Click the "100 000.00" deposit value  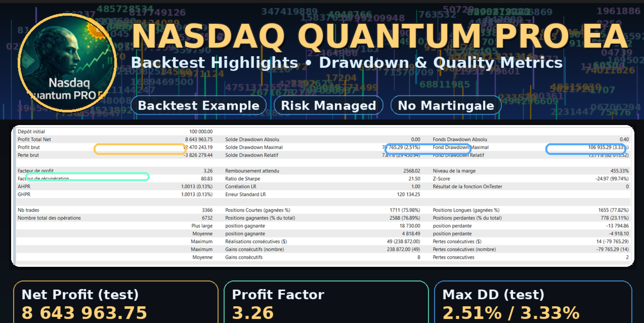click(201, 132)
